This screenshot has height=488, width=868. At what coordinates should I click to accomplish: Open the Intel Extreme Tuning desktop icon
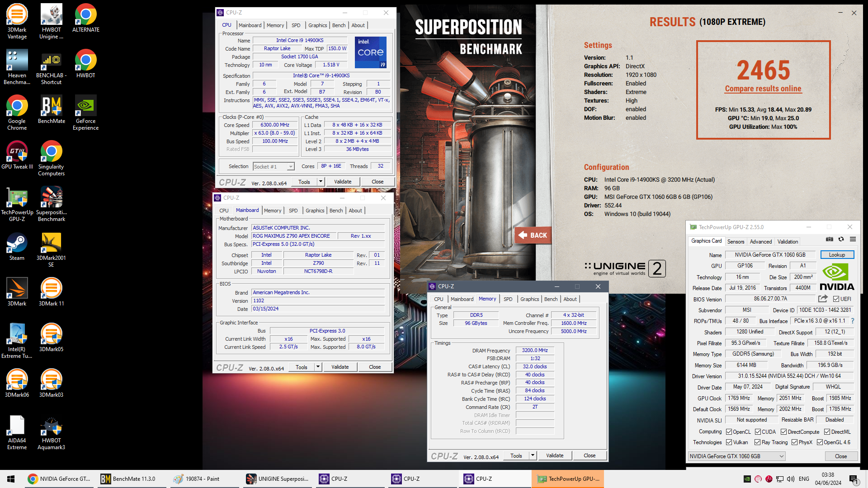pos(17,341)
